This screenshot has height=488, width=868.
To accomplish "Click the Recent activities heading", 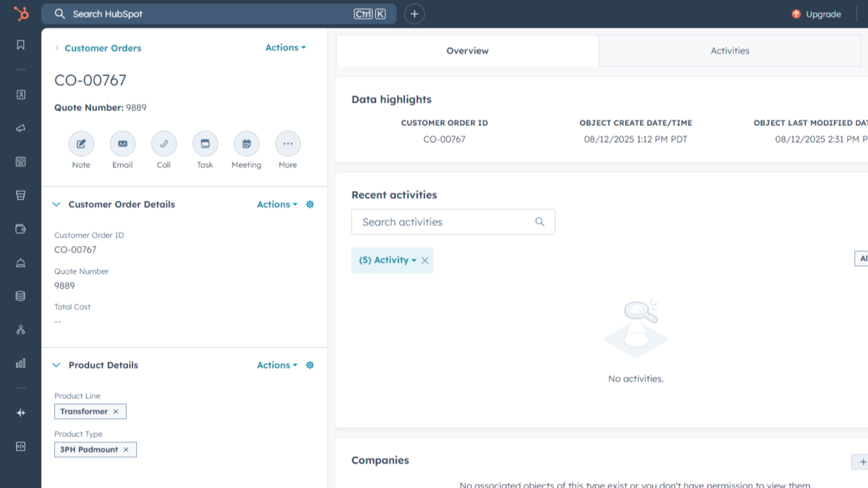I will click(394, 195).
